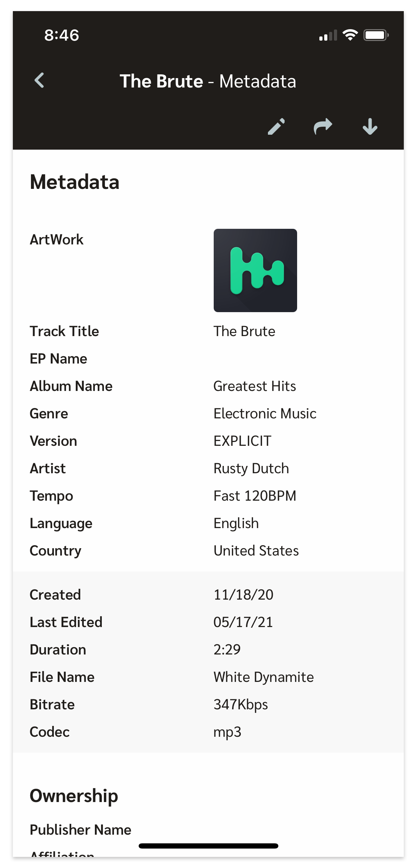This screenshot has width=417, height=868.
Task: Tap the Publisher Name row
Action: tap(208, 830)
